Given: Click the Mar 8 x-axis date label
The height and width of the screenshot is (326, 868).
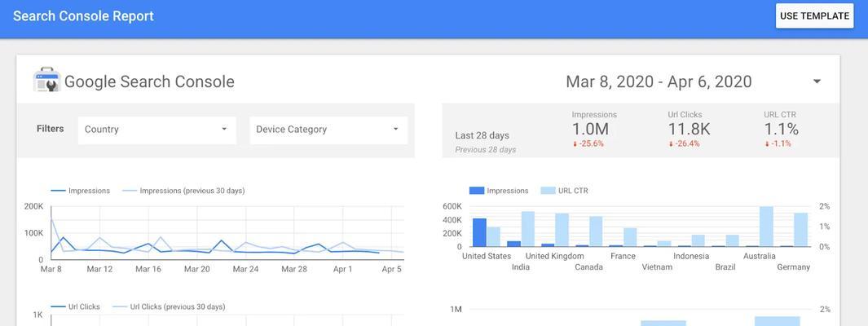Looking at the screenshot, I should [51, 270].
